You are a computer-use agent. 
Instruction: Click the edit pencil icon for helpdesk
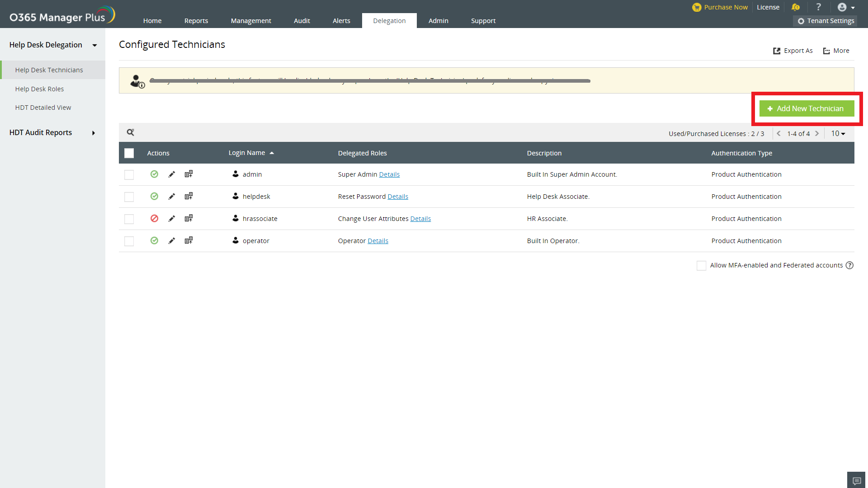[x=171, y=197]
